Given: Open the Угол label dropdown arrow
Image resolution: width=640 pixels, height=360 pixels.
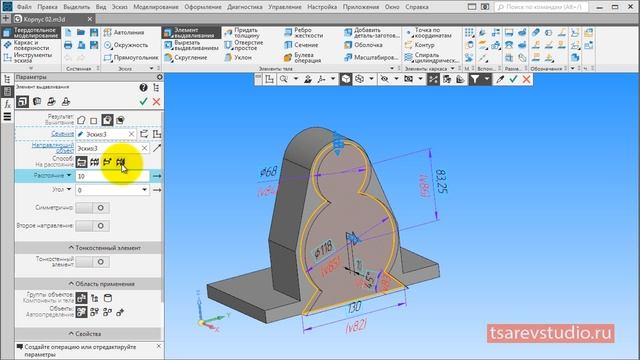Looking at the screenshot, I should click(69, 189).
